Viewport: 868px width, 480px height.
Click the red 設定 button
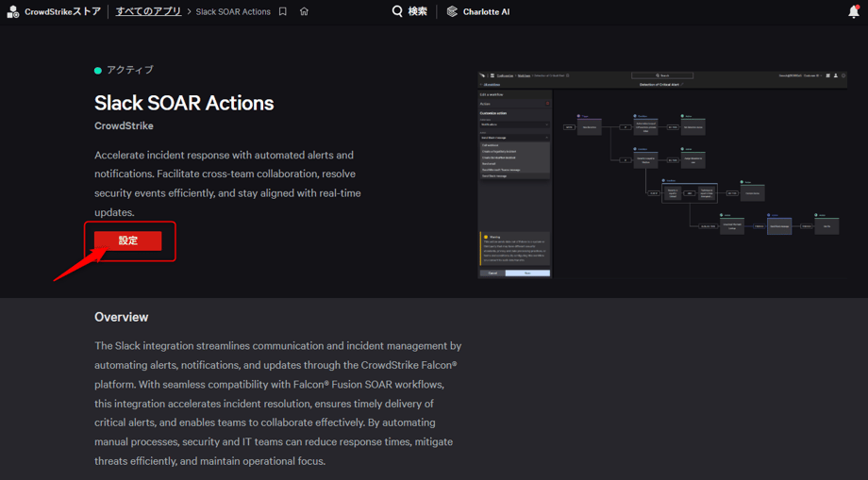pyautogui.click(x=128, y=241)
